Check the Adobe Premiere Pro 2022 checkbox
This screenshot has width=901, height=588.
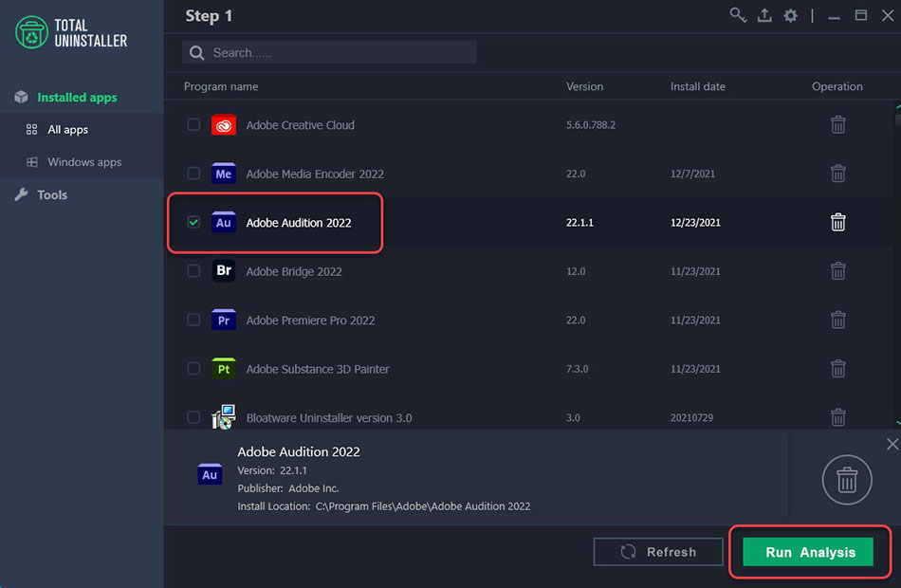(x=193, y=321)
